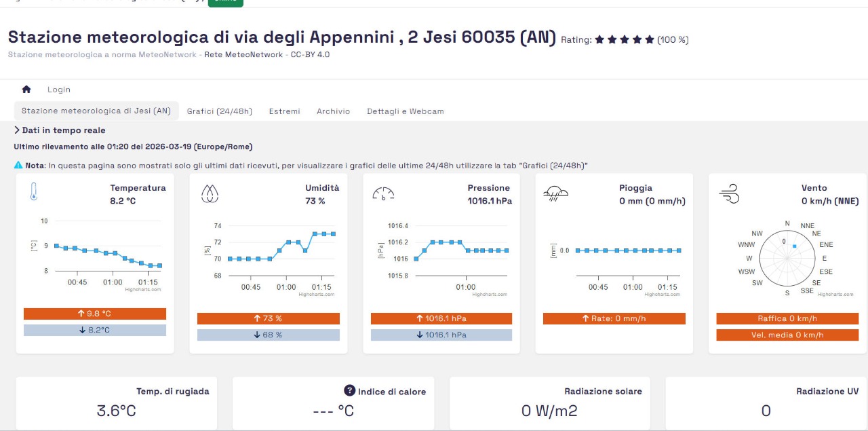Click the rain cloud icon
This screenshot has height=431, width=868.
coord(555,194)
